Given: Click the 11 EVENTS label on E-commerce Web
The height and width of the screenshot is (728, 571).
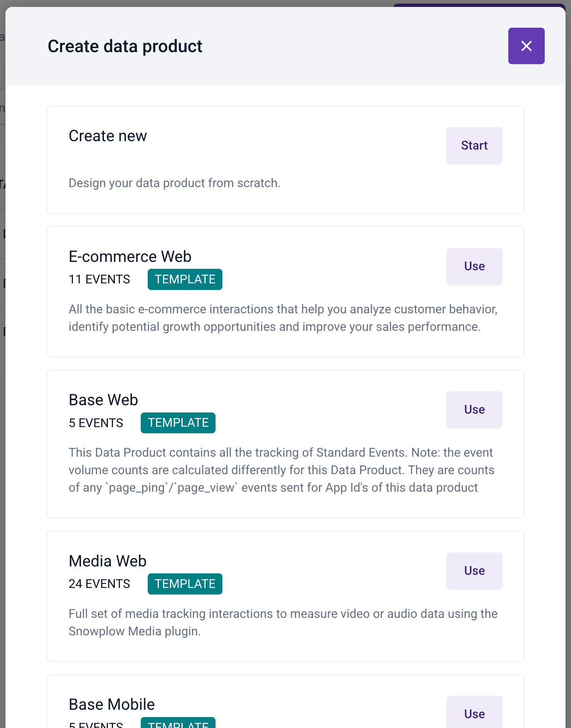Looking at the screenshot, I should pos(99,279).
